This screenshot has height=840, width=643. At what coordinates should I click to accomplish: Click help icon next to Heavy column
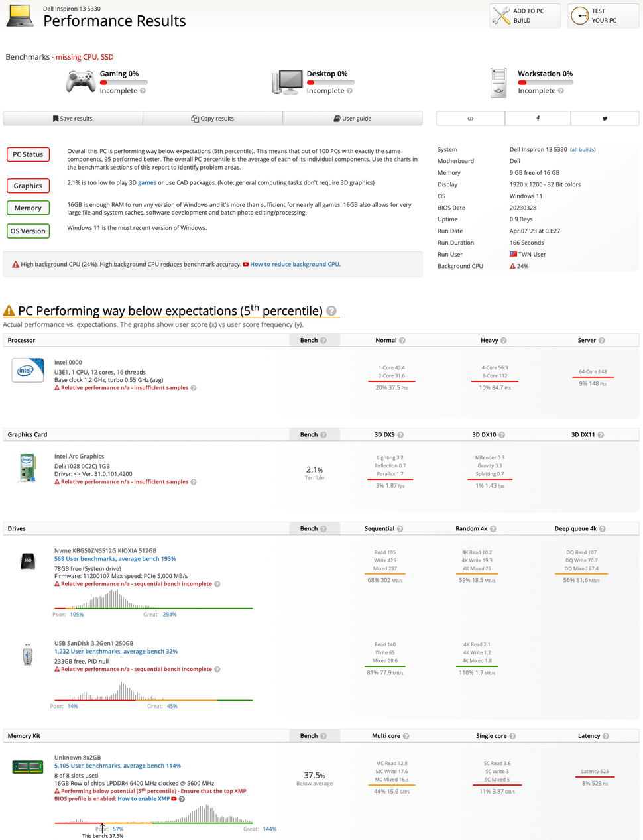(x=504, y=341)
